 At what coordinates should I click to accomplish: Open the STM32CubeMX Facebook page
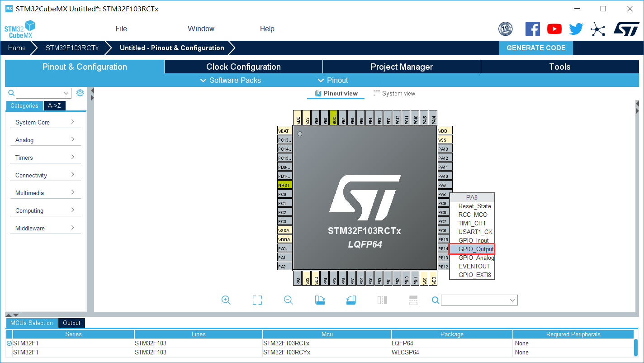pyautogui.click(x=532, y=29)
